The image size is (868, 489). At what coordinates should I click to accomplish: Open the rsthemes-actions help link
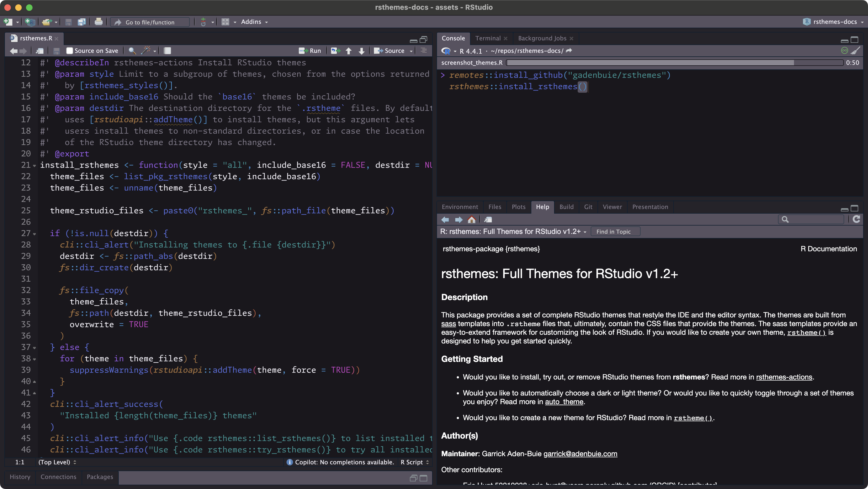784,377
